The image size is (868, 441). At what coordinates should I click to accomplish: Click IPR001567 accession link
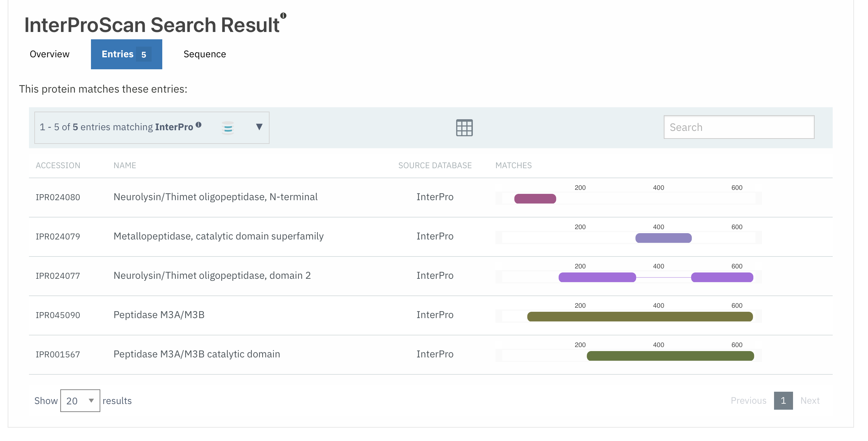pos(59,354)
